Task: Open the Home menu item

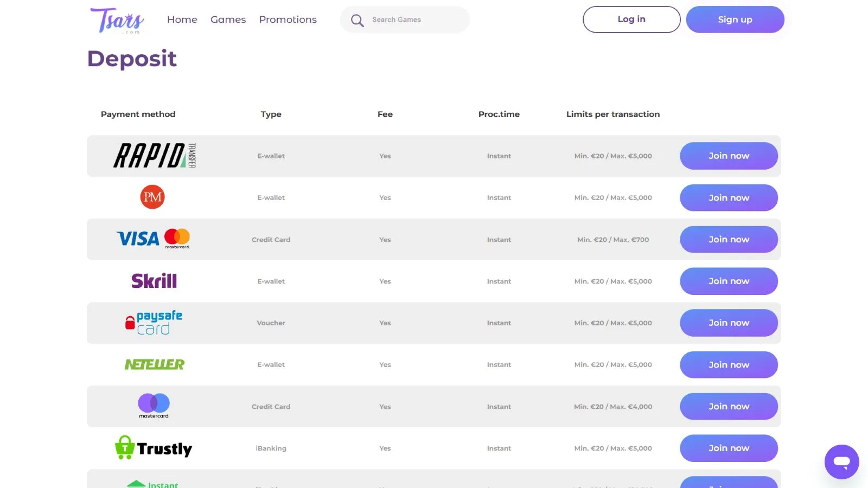Action: pos(182,20)
